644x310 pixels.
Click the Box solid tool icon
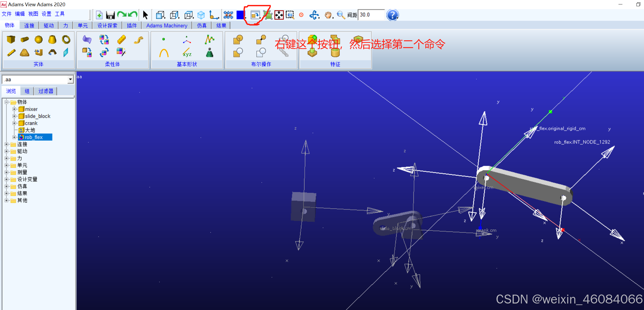[x=11, y=40]
